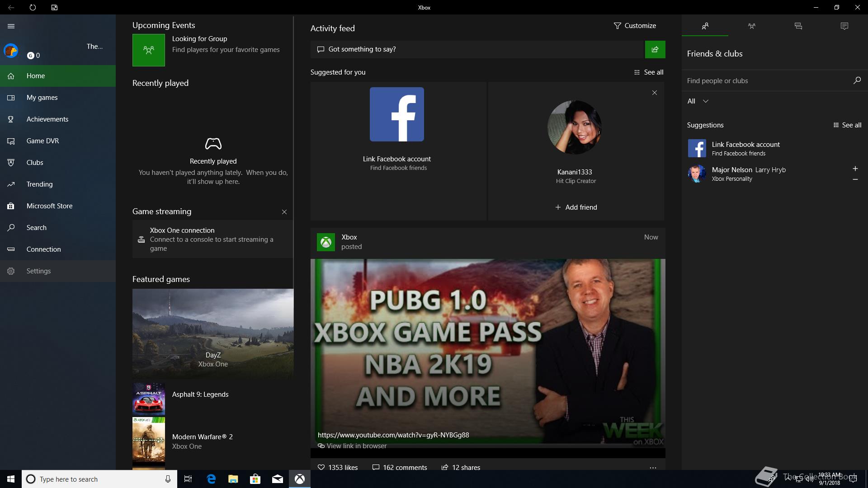
Task: Open Game DVR in sidebar
Action: 58,141
